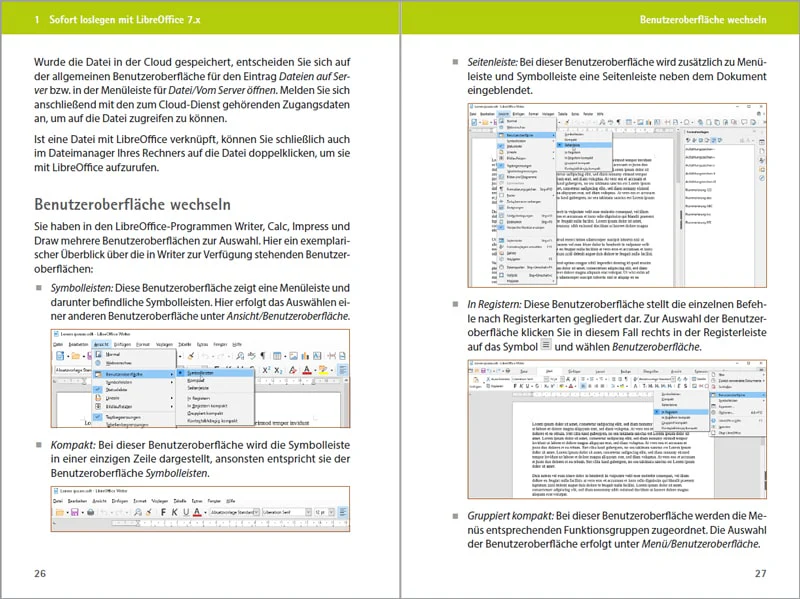The height and width of the screenshot is (599, 800).
Task: Click highlighted Benutzeroberfläche entry in In Registern screenshot menu
Action: tap(737, 395)
